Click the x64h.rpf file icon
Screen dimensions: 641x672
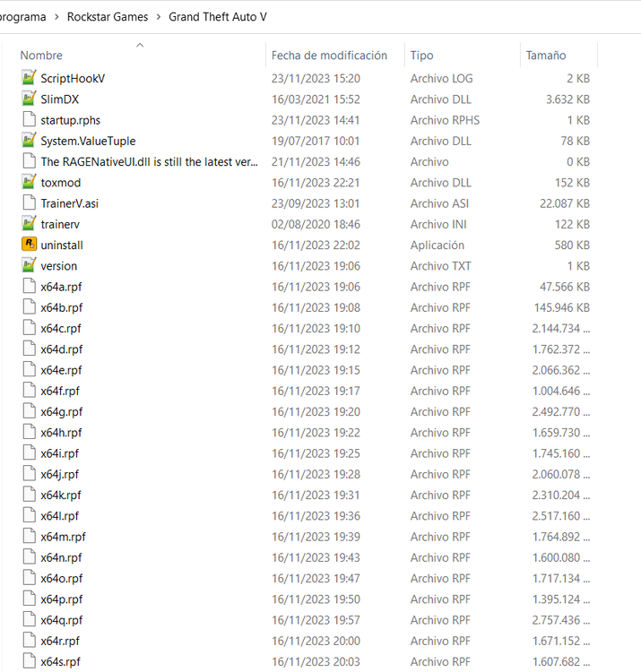point(29,433)
